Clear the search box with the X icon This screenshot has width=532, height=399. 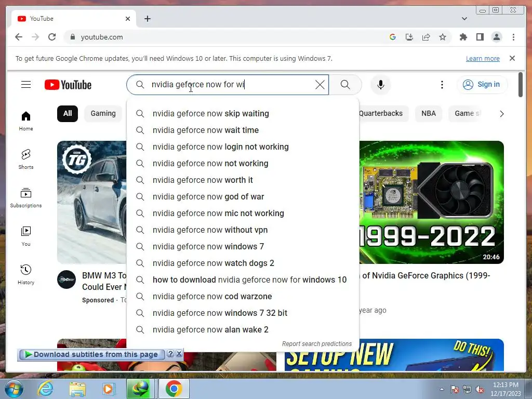[x=320, y=85]
